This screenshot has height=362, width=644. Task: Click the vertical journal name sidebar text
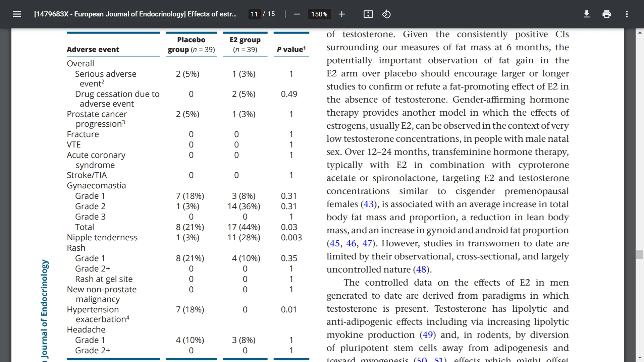click(x=44, y=310)
